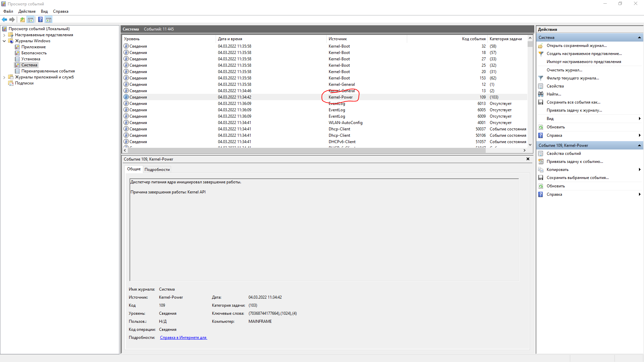644x362 pixels.
Task: Click the Подписки icon in tree
Action: [11, 83]
